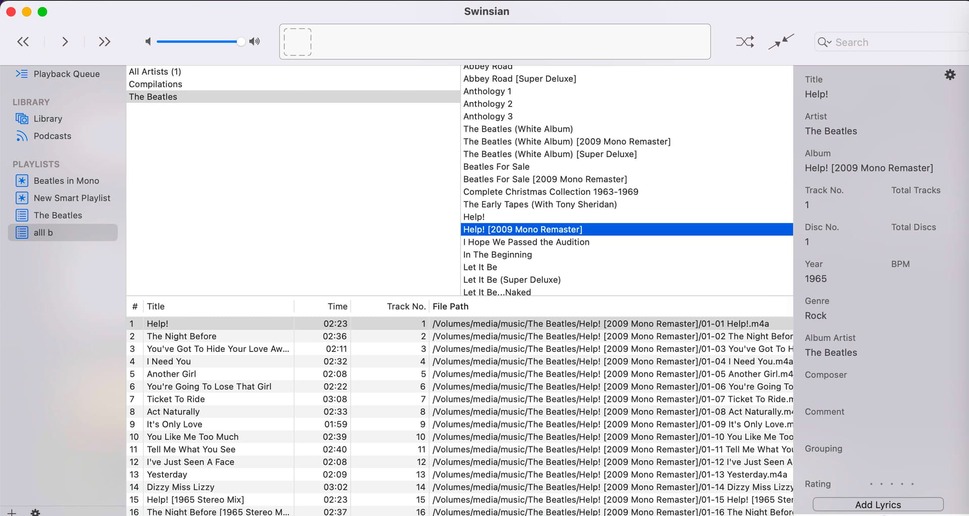Sort by the Title column header
The height and width of the screenshot is (516, 969).
click(x=218, y=306)
